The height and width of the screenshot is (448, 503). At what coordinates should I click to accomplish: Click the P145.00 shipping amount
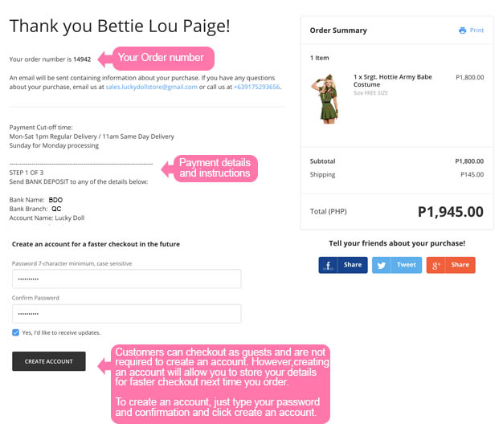coord(472,175)
